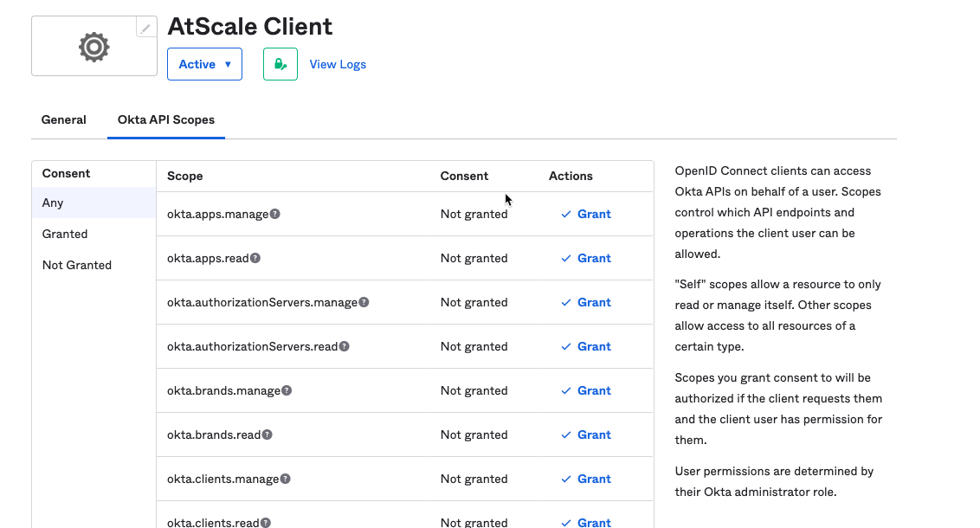Grant the okta.authorizationServers.read scope
Screen dimensions: 980x528
click(585, 346)
